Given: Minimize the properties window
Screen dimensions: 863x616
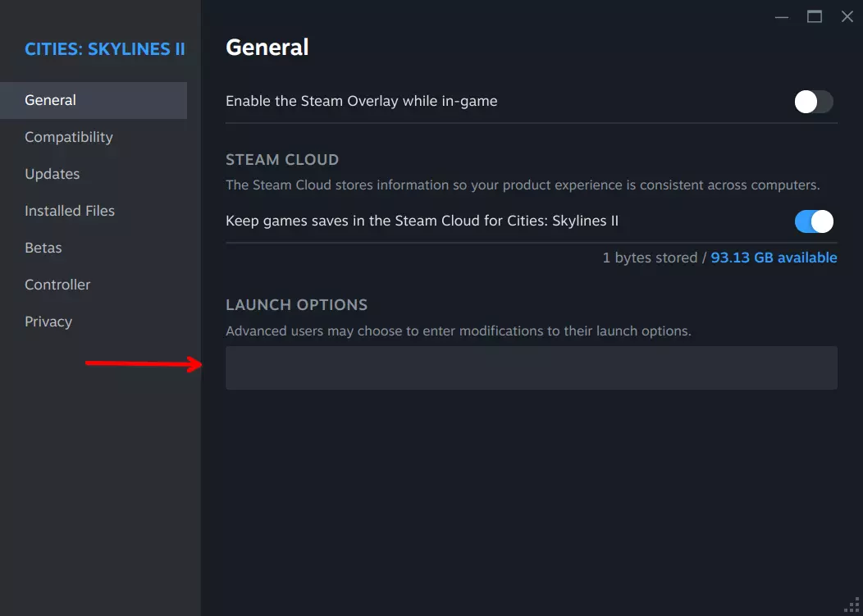Looking at the screenshot, I should 782,17.
